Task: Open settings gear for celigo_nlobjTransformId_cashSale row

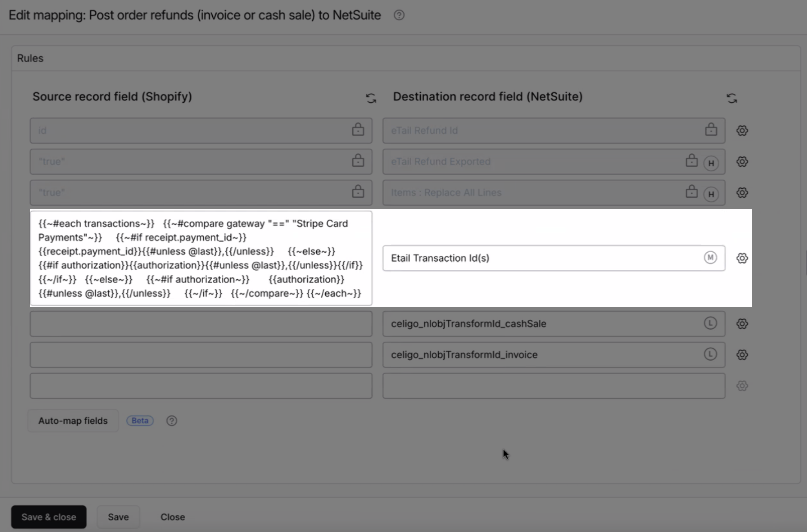Action: point(742,324)
